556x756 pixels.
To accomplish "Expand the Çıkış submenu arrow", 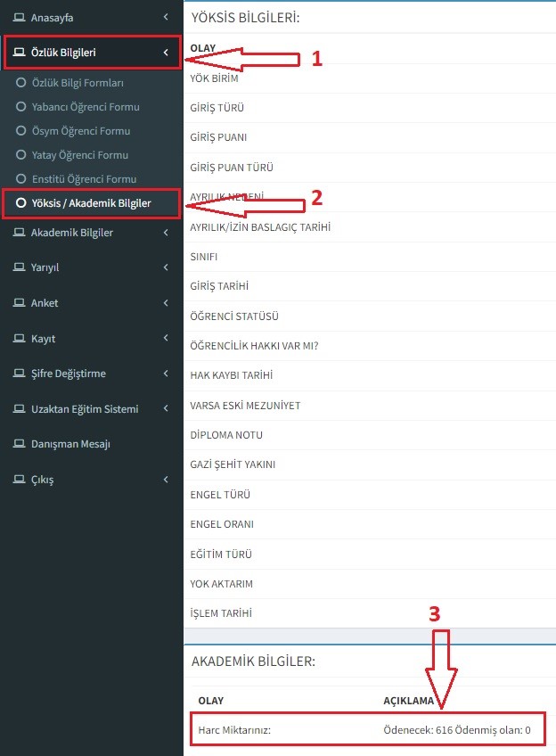I will pos(166,480).
